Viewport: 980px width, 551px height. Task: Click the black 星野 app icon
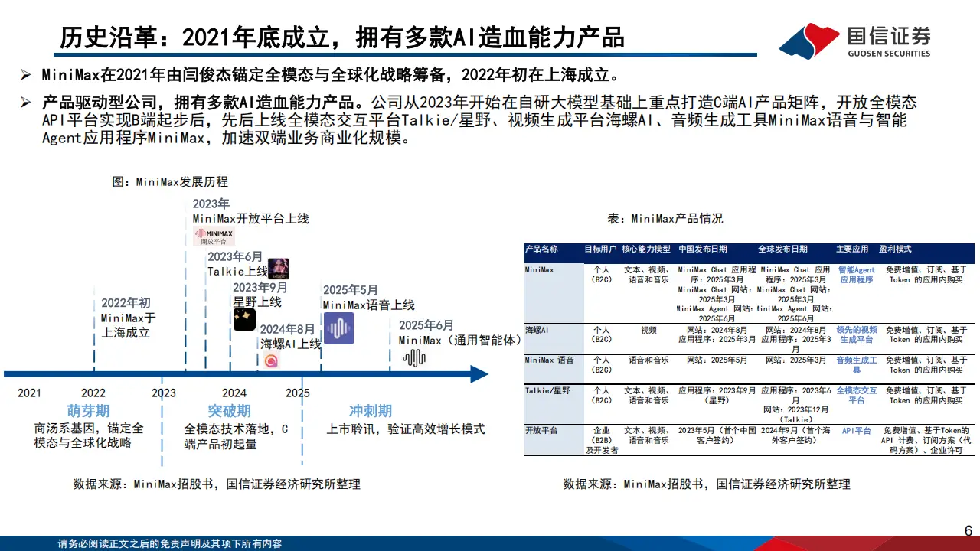[x=244, y=319]
